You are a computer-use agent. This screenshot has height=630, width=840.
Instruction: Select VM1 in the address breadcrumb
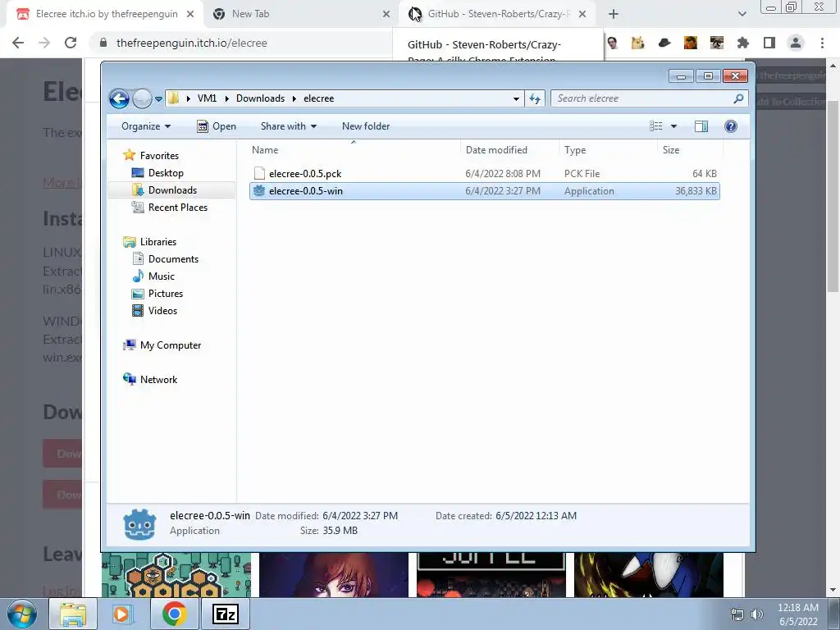pyautogui.click(x=207, y=98)
